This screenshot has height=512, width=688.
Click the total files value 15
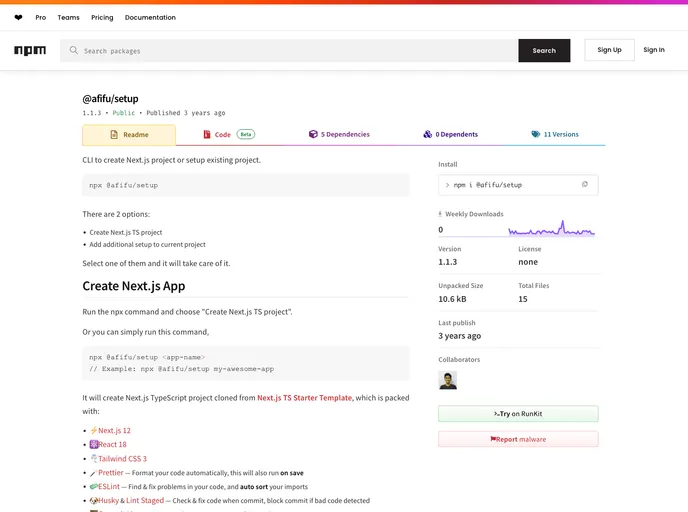click(x=523, y=299)
